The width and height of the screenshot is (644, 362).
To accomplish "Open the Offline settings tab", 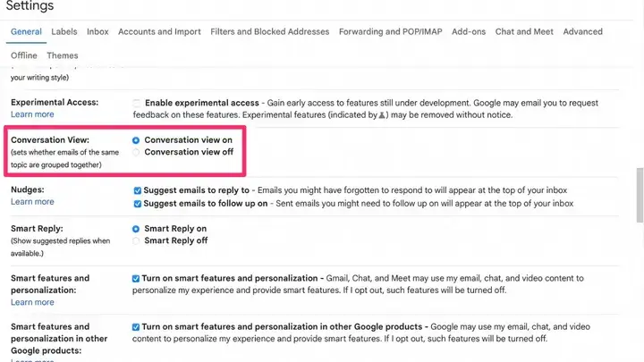I will pos(24,55).
